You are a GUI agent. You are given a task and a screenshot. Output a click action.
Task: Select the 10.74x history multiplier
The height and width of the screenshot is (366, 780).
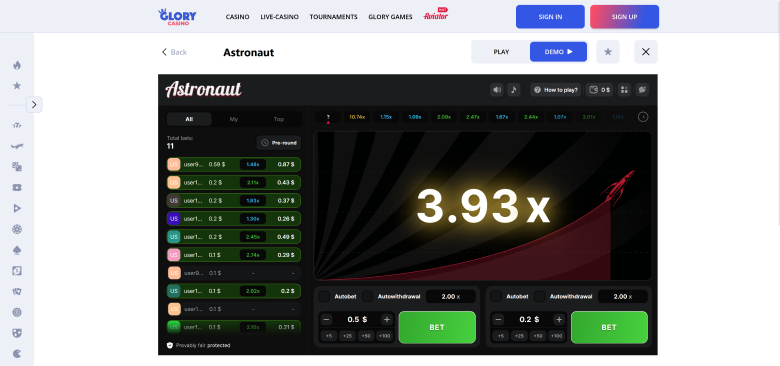357,117
